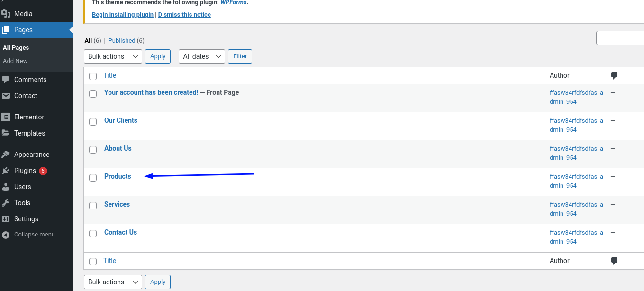Image resolution: width=644 pixels, height=291 pixels.
Task: Open Add New under Pages menu
Action: click(15, 61)
